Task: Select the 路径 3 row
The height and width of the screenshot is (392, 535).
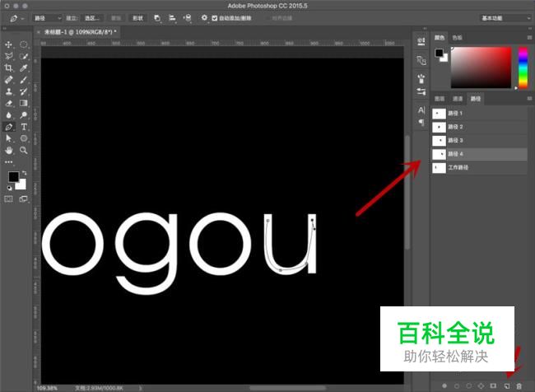Action: click(x=479, y=140)
